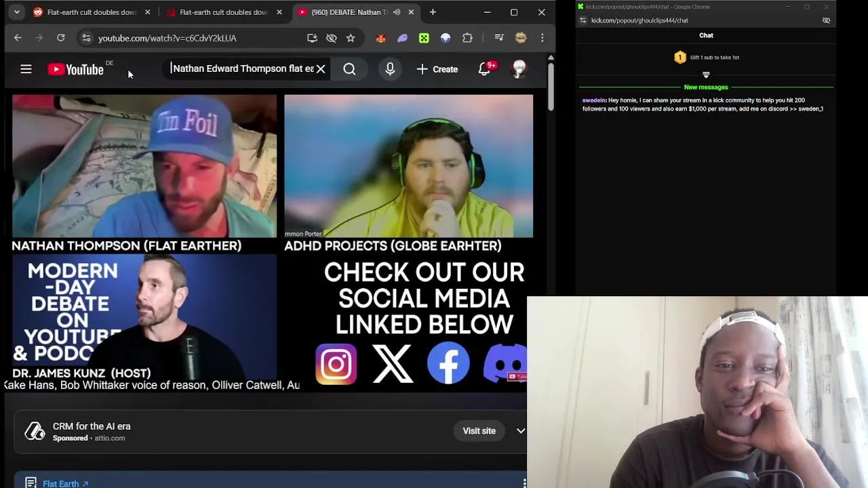Click the X logo in video
This screenshot has height=488, width=868.
pyautogui.click(x=393, y=364)
